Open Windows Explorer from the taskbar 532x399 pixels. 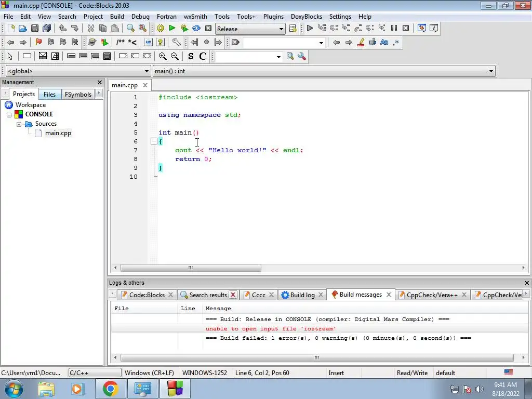(46, 389)
